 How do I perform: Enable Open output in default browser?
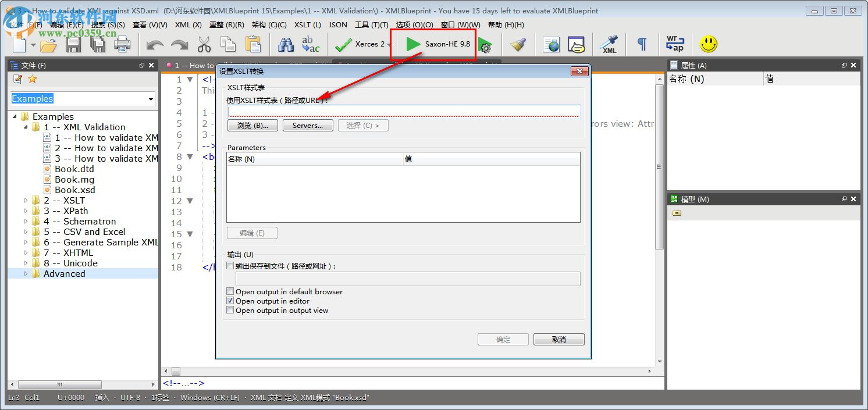click(230, 291)
